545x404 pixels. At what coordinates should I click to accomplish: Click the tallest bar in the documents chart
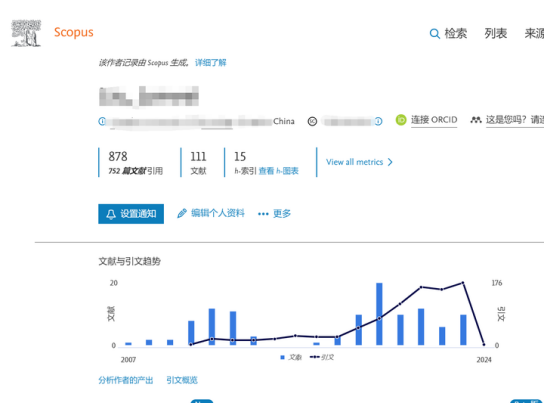379,314
